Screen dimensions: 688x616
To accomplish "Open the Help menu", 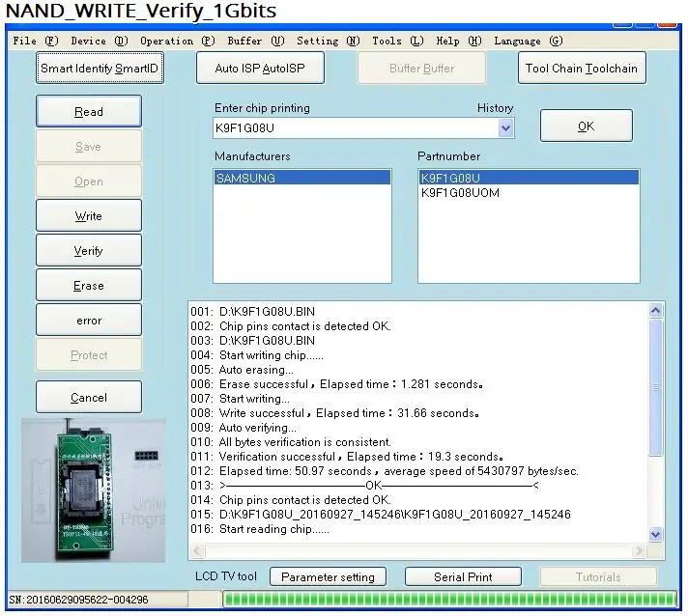I will coord(459,41).
